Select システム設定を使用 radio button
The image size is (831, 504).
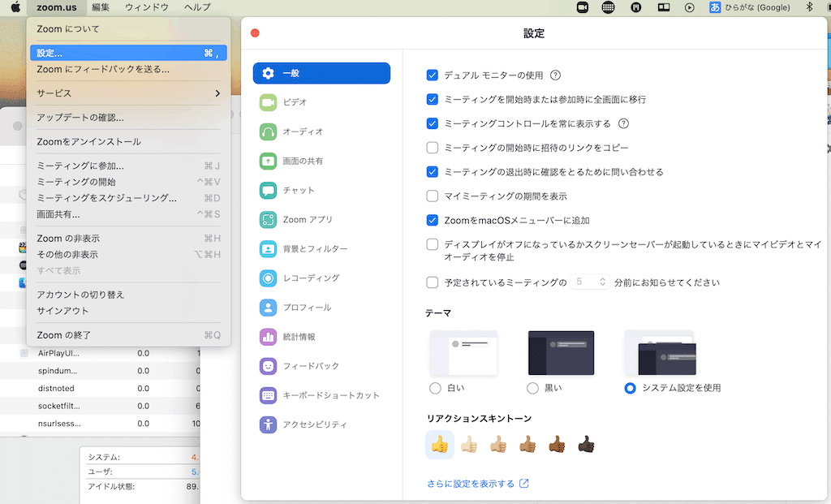pyautogui.click(x=630, y=388)
